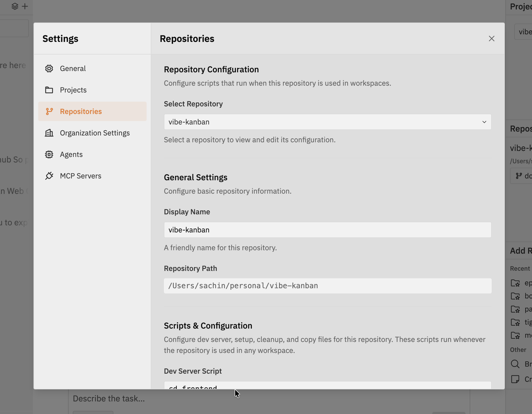This screenshot has height=414, width=532.
Task: Select the Agents bot icon
Action: [x=49, y=154]
